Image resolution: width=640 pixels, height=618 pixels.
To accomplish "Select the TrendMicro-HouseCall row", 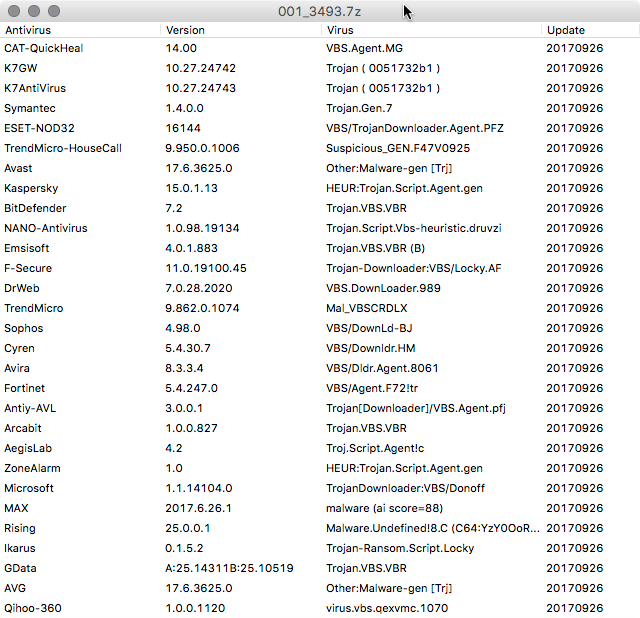I will tap(320, 148).
